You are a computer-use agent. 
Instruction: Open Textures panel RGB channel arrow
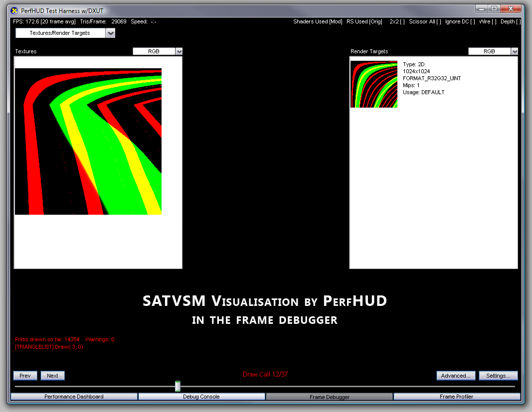click(x=179, y=51)
